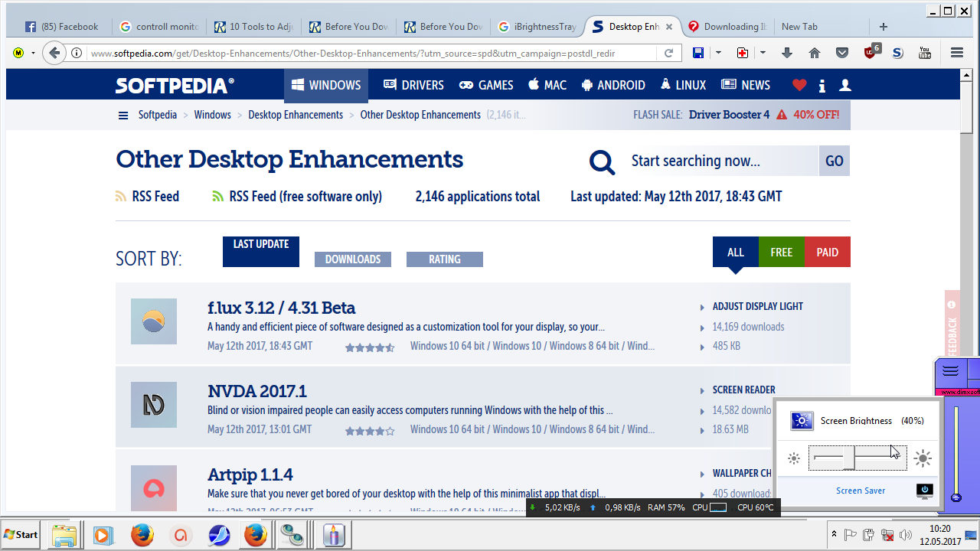Open the user account icon in Softpedia header
The height and width of the screenshot is (551, 980).
[x=845, y=85]
